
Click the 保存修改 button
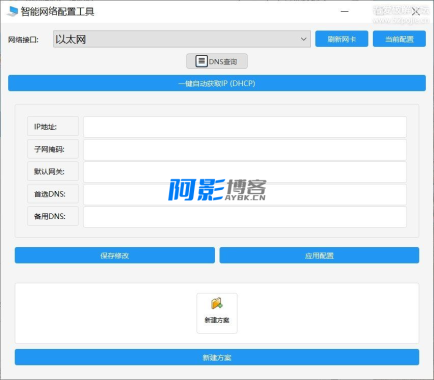[x=115, y=255]
